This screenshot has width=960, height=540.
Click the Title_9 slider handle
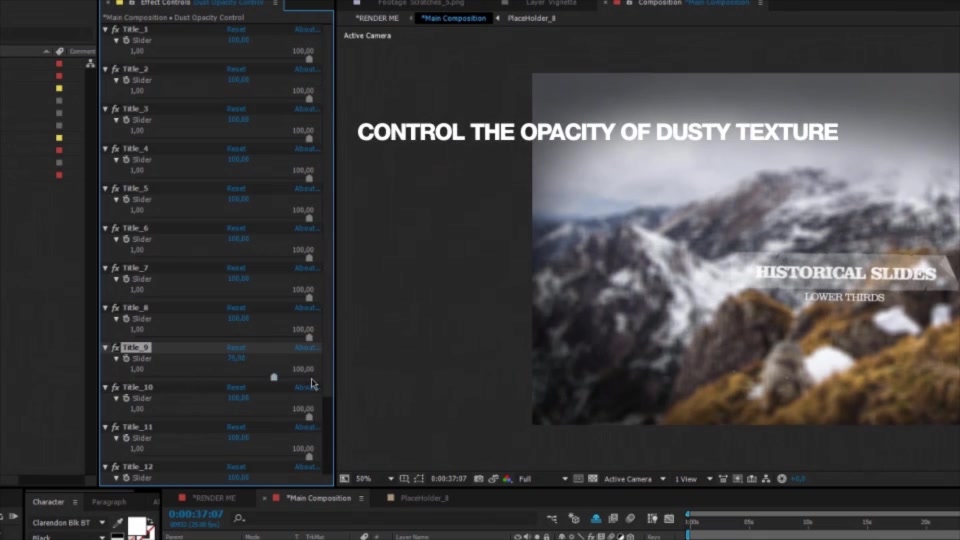point(274,377)
